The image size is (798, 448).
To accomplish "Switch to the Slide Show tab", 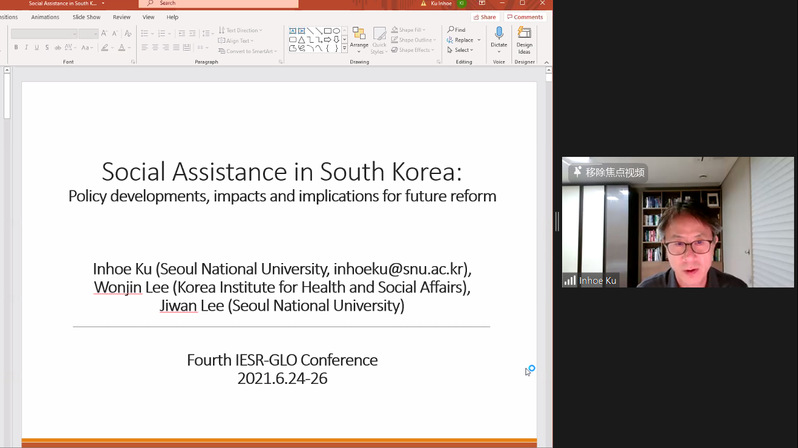I will (86, 17).
